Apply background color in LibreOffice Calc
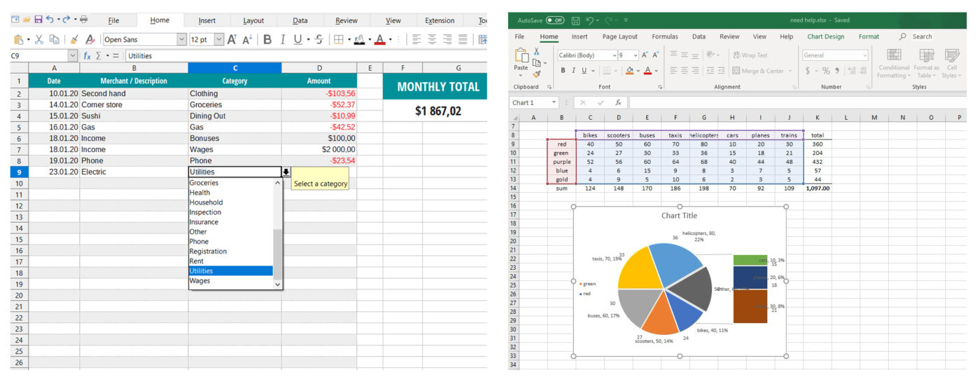 tap(359, 39)
